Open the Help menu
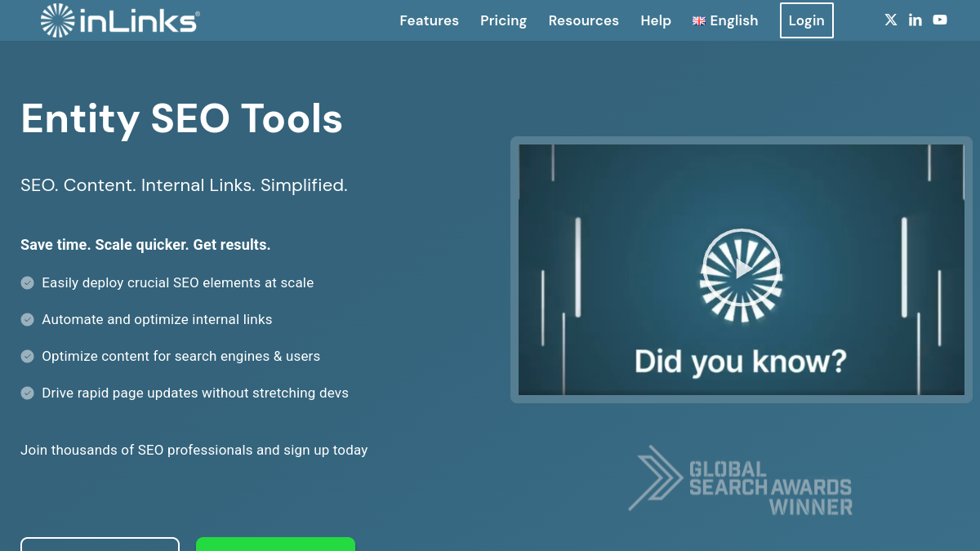 656,20
